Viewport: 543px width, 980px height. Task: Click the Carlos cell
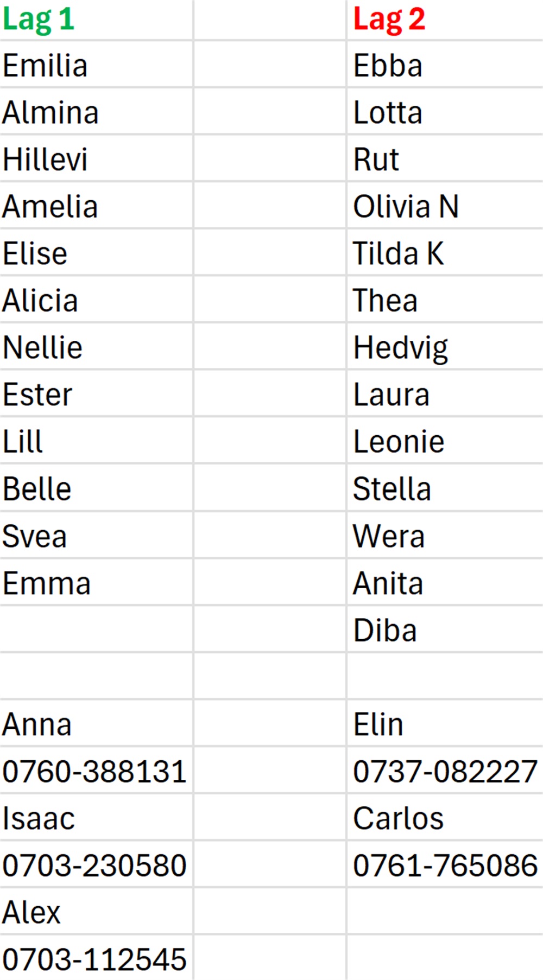click(399, 818)
